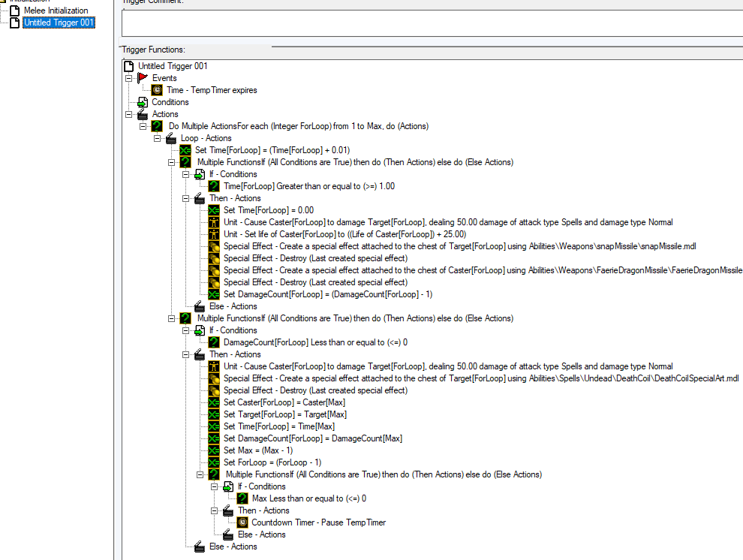Image resolution: width=743 pixels, height=560 pixels.
Task: Select the Untitled Trigger 001 root page icon
Action: click(x=128, y=66)
